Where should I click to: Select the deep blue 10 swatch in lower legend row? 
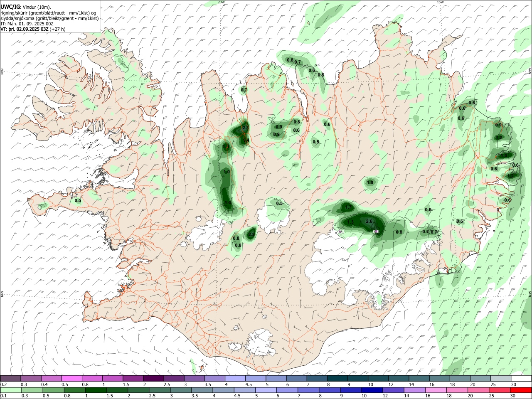tap(372, 390)
